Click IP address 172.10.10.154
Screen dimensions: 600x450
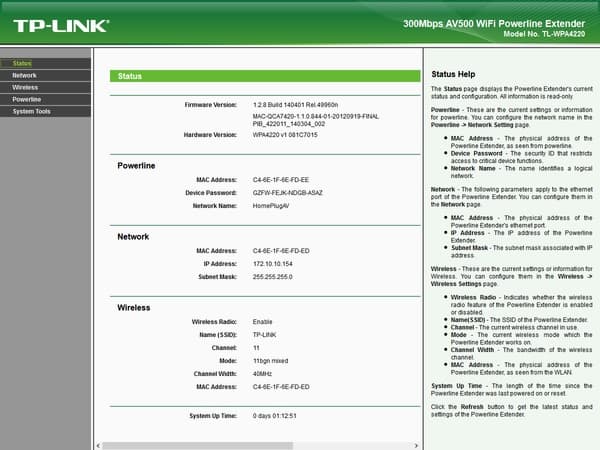(x=272, y=264)
